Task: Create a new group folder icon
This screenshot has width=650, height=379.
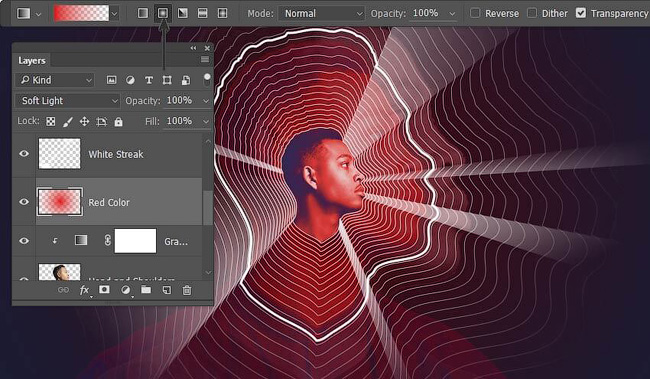Action: tap(146, 289)
